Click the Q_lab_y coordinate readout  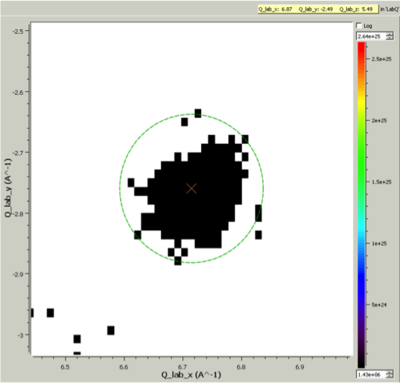point(316,9)
